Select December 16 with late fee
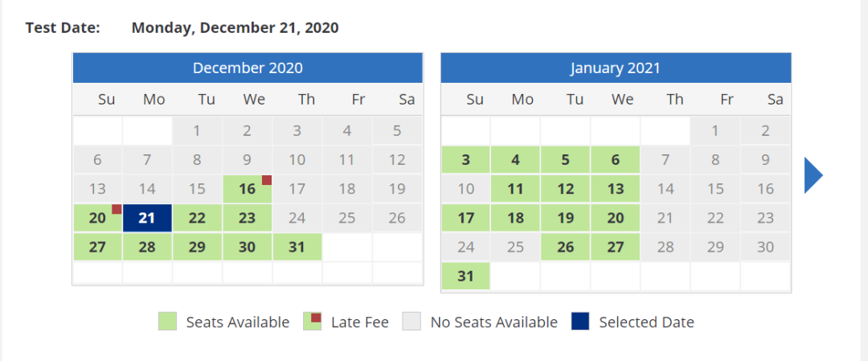868x361 pixels. tap(248, 189)
